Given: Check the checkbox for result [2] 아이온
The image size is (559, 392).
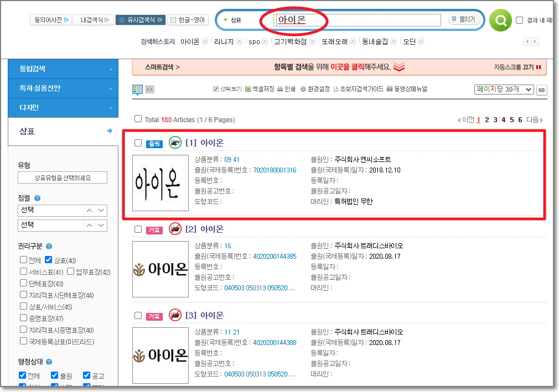Looking at the screenshot, I should [x=138, y=229].
